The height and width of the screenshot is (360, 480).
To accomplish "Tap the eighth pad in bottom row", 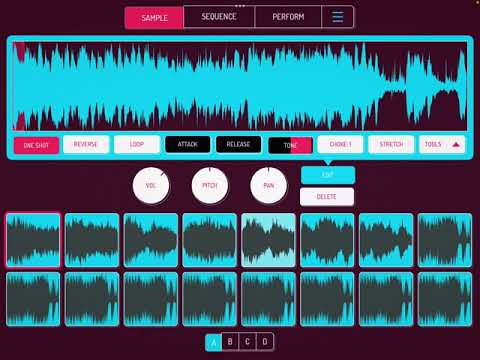I will coord(445,299).
